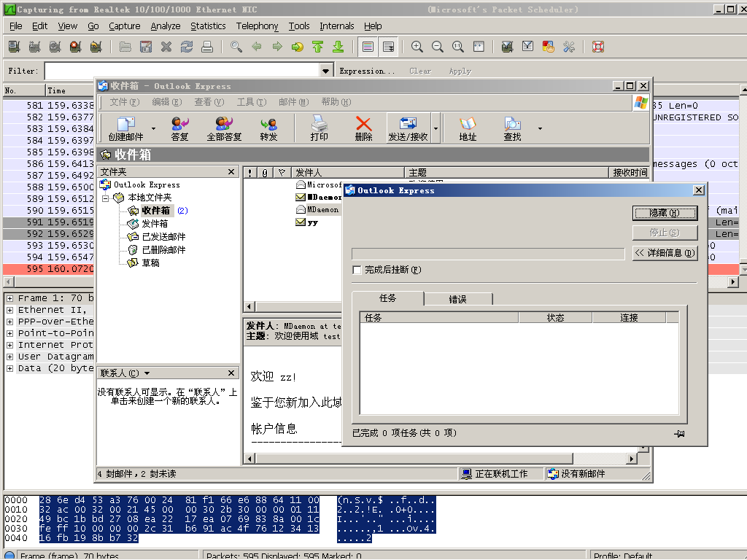
Task: Open the 联系人 dropdown menu
Action: click(147, 373)
